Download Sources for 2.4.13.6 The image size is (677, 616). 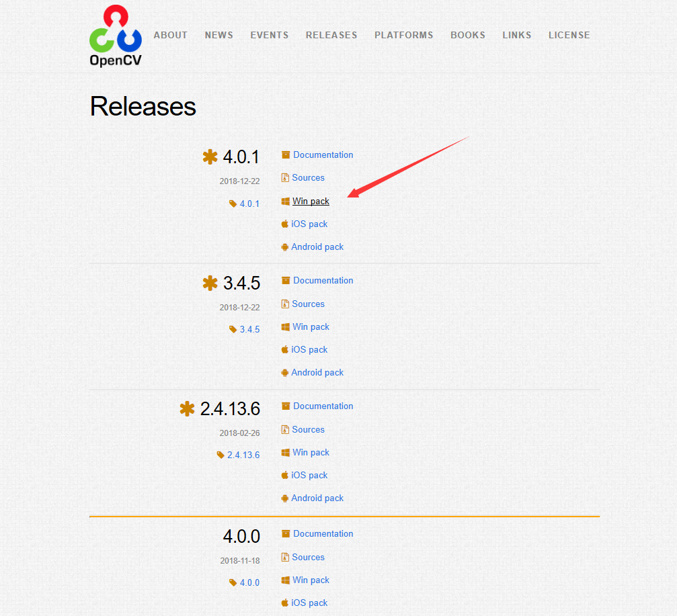point(308,429)
